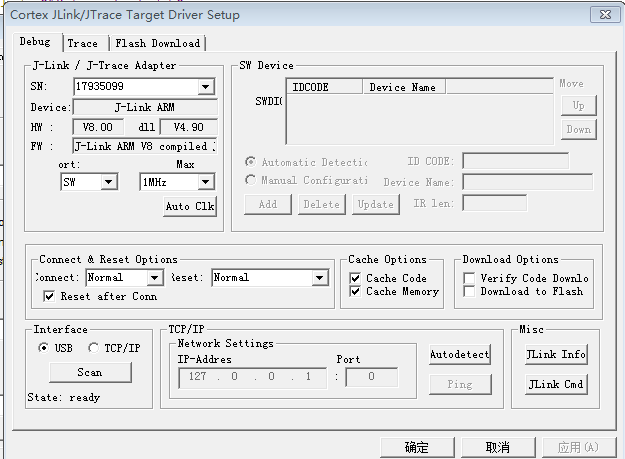This screenshot has height=459, width=625.
Task: Expand the port SW dropdown
Action: (x=108, y=182)
